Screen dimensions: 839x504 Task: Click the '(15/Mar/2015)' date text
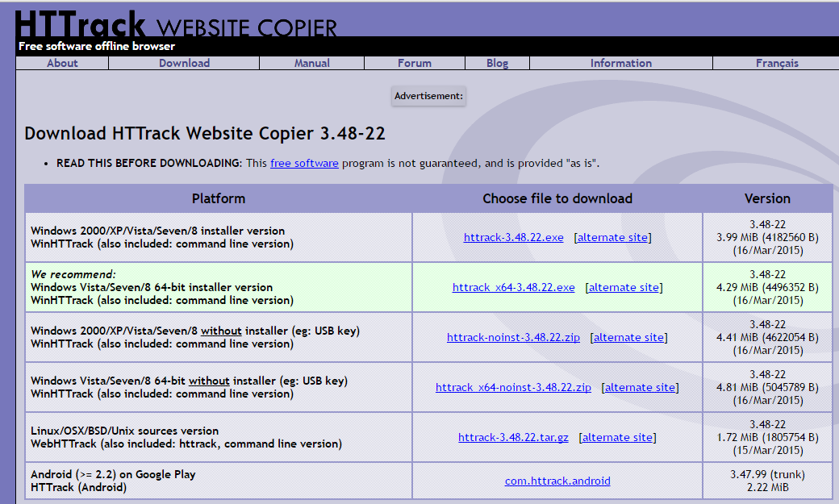click(x=767, y=451)
